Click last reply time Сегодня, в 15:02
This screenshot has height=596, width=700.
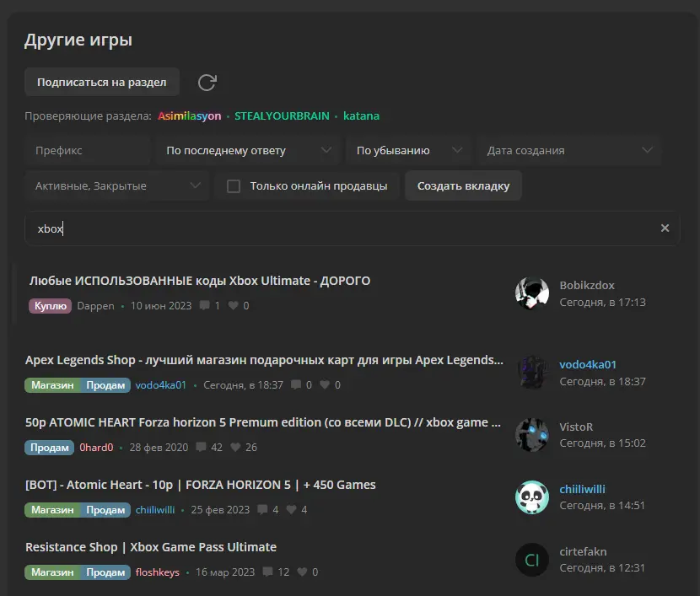click(602, 443)
